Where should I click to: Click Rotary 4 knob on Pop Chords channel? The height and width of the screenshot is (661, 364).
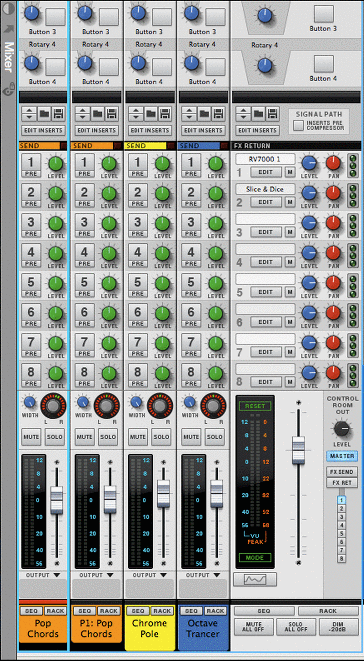tap(31, 64)
